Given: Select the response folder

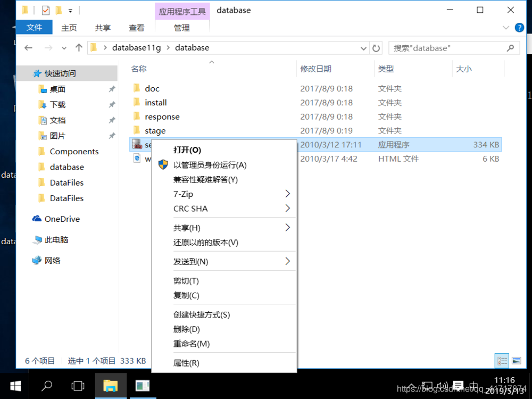Looking at the screenshot, I should click(x=162, y=117).
